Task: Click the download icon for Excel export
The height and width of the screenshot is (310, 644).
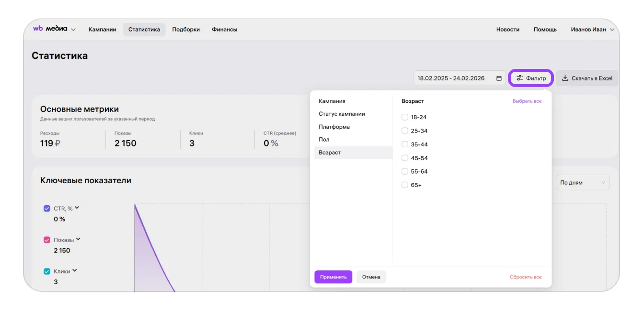Action: pyautogui.click(x=565, y=78)
